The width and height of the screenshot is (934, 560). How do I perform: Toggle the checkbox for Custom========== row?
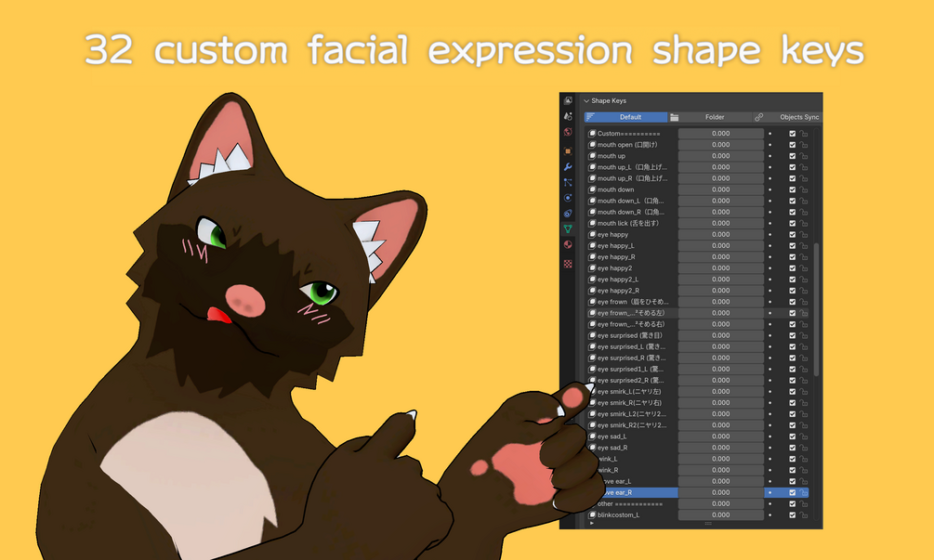click(792, 134)
